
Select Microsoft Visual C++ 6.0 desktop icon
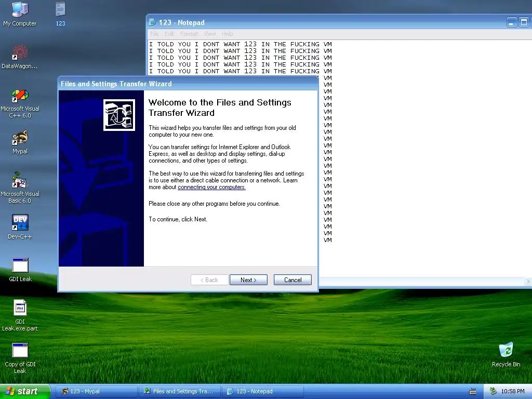click(x=20, y=103)
